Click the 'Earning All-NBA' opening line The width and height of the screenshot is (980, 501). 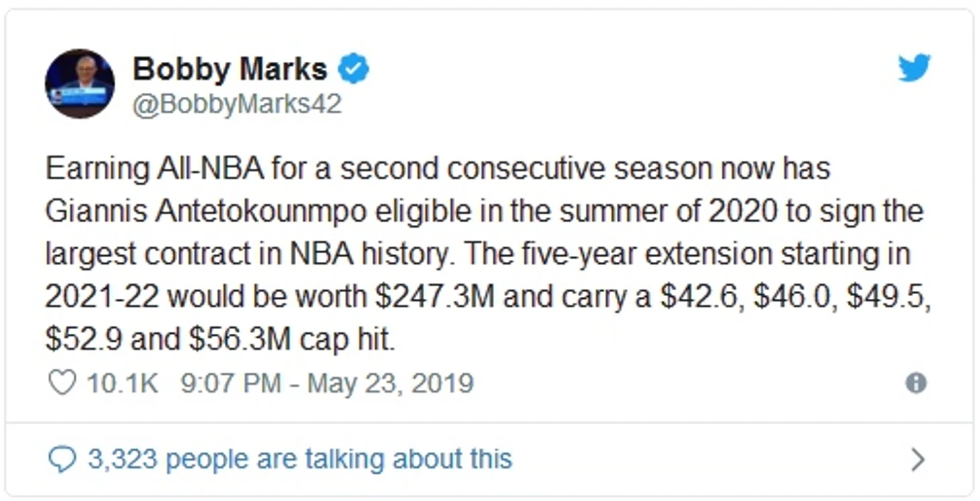click(154, 169)
